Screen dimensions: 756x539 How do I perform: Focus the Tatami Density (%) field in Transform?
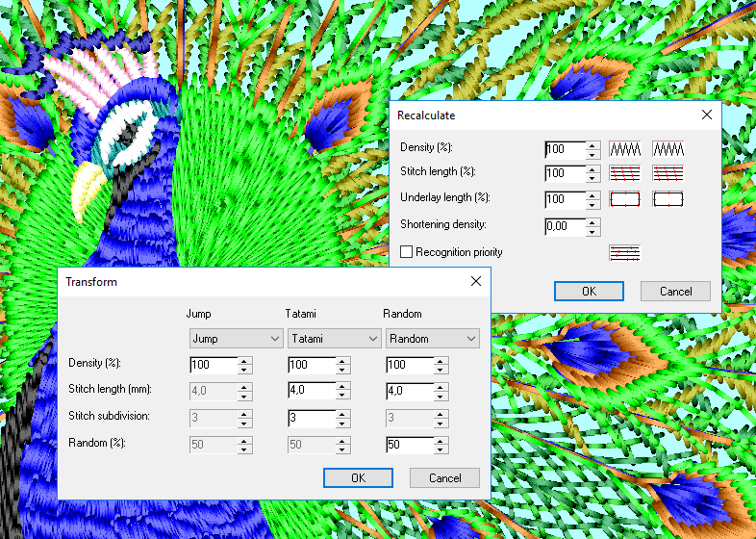(x=312, y=365)
